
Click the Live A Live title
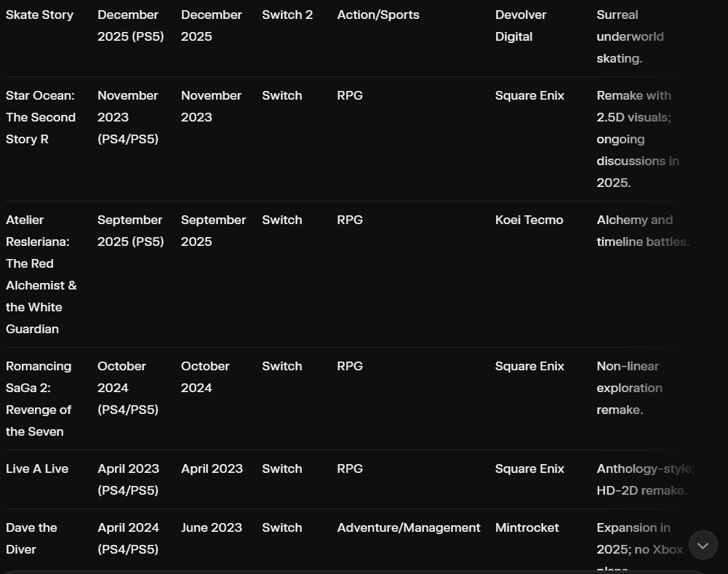pyautogui.click(x=37, y=469)
